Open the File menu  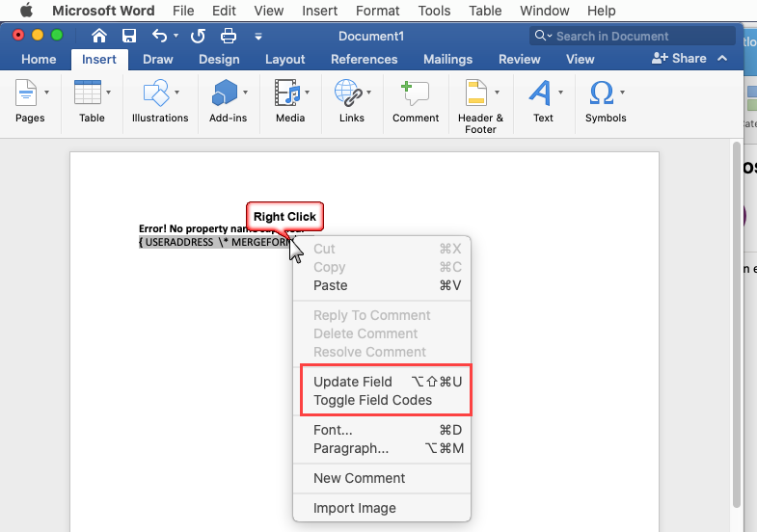point(183,11)
